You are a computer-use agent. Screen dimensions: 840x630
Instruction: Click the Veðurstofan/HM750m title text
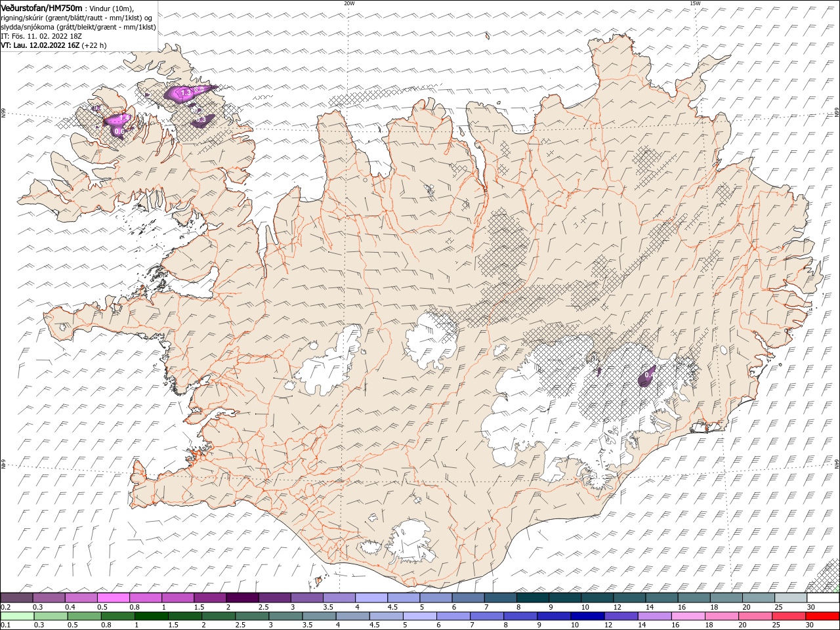click(42, 7)
